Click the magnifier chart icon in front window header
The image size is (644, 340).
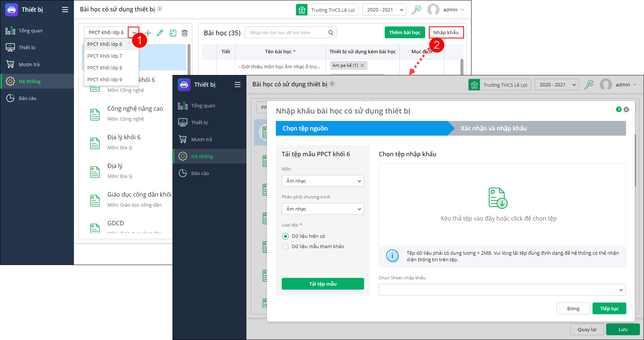pos(589,85)
